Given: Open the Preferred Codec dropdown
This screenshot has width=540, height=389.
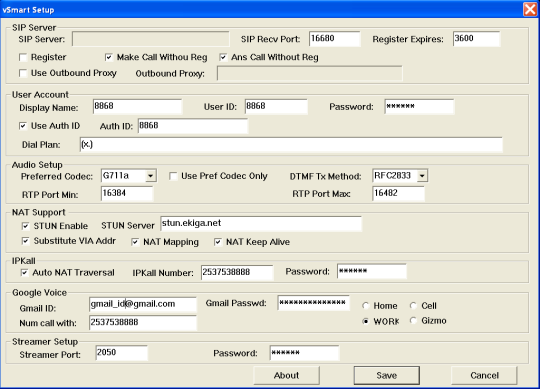Looking at the screenshot, I should tap(150, 176).
